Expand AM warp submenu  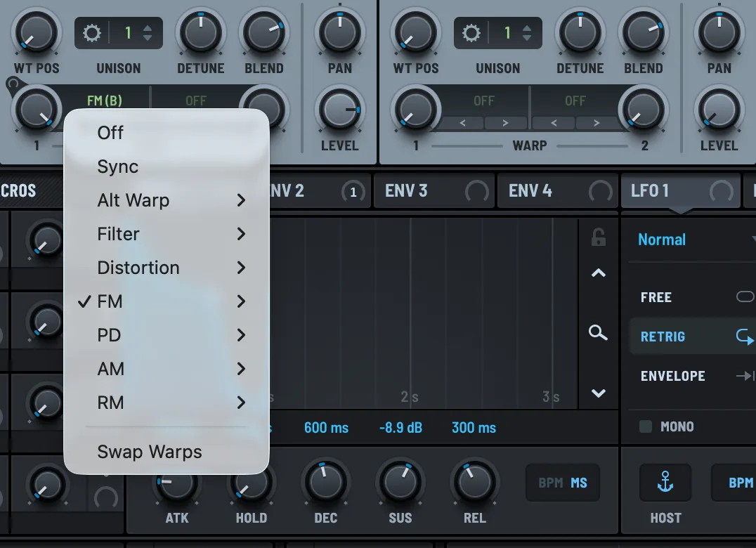pos(167,369)
